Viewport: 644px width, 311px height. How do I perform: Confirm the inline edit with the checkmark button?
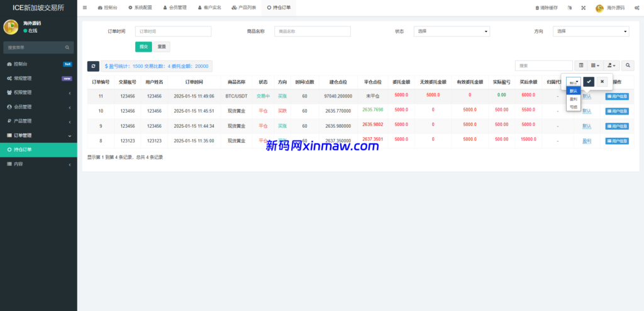click(588, 81)
